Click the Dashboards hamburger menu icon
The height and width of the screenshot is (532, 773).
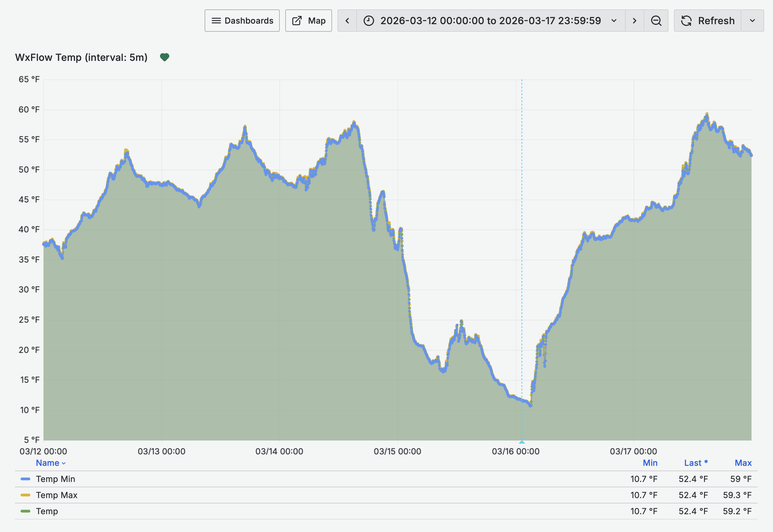click(216, 21)
